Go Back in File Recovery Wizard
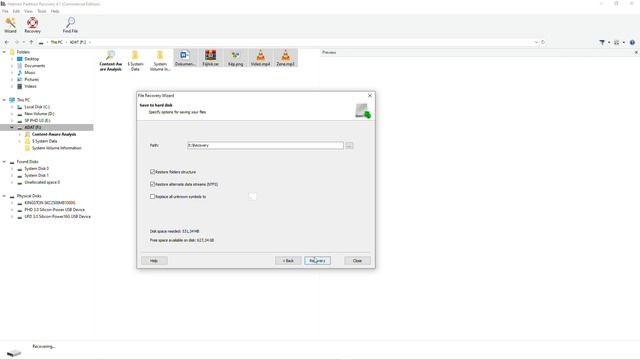Screen dimensions: 640x360 [x=288, y=260]
